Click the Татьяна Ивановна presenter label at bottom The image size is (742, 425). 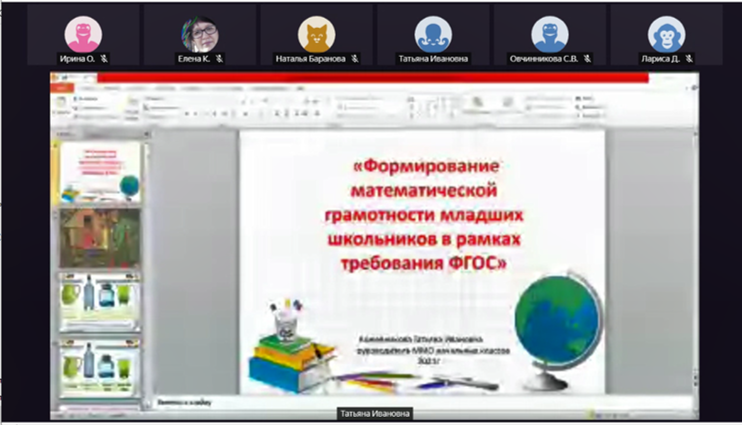point(371,413)
